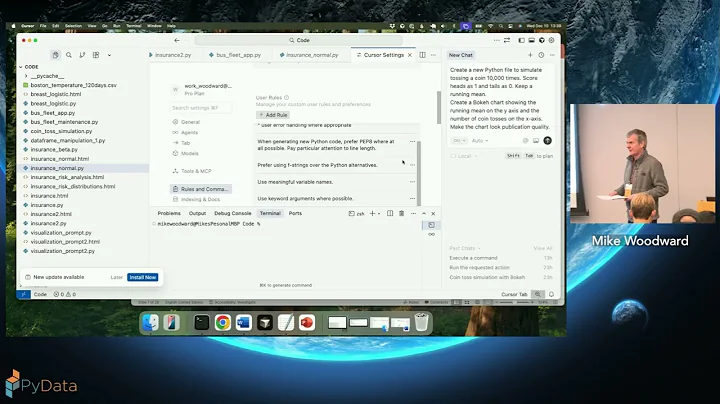Open notifications bell in status bar
This screenshot has height=404, width=720.
pos(551,294)
